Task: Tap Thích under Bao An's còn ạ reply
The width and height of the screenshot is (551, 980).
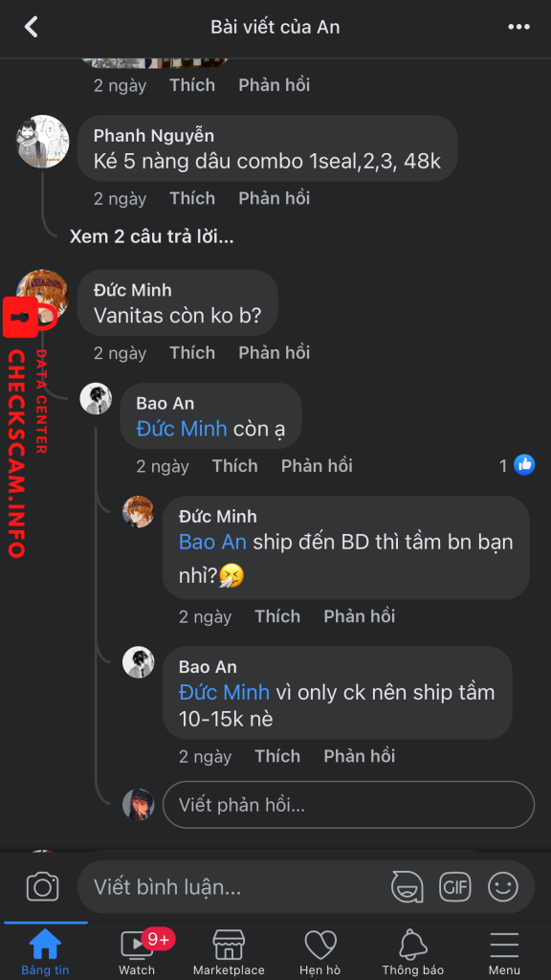Action: point(234,466)
